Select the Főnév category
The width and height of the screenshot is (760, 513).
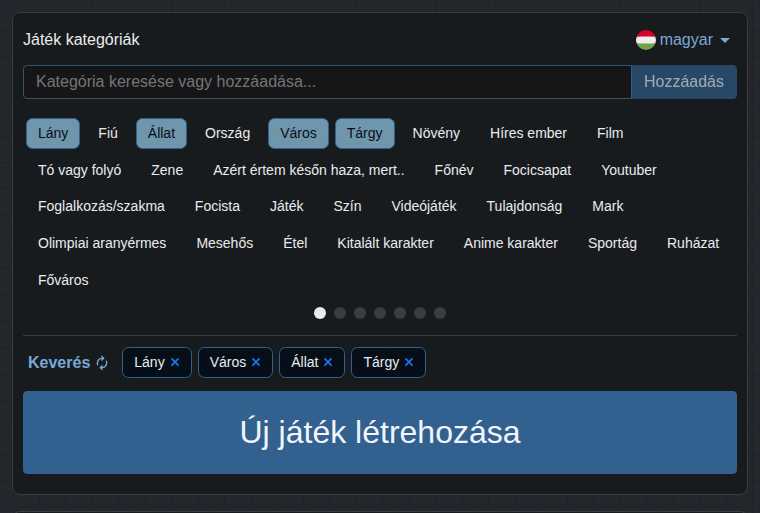point(454,170)
